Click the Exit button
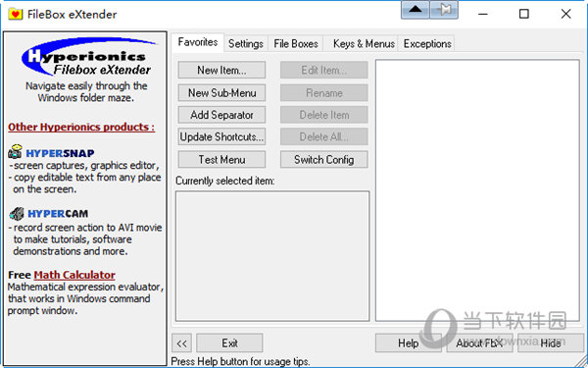The image size is (588, 368). tap(229, 342)
